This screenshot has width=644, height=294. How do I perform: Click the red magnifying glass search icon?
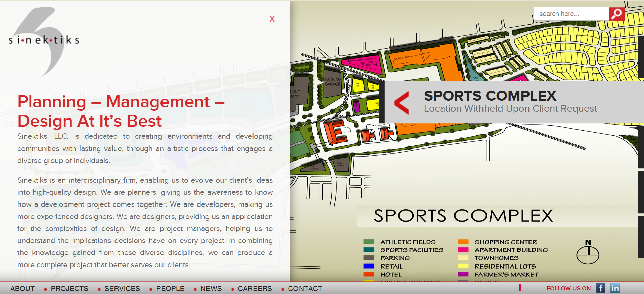click(616, 14)
